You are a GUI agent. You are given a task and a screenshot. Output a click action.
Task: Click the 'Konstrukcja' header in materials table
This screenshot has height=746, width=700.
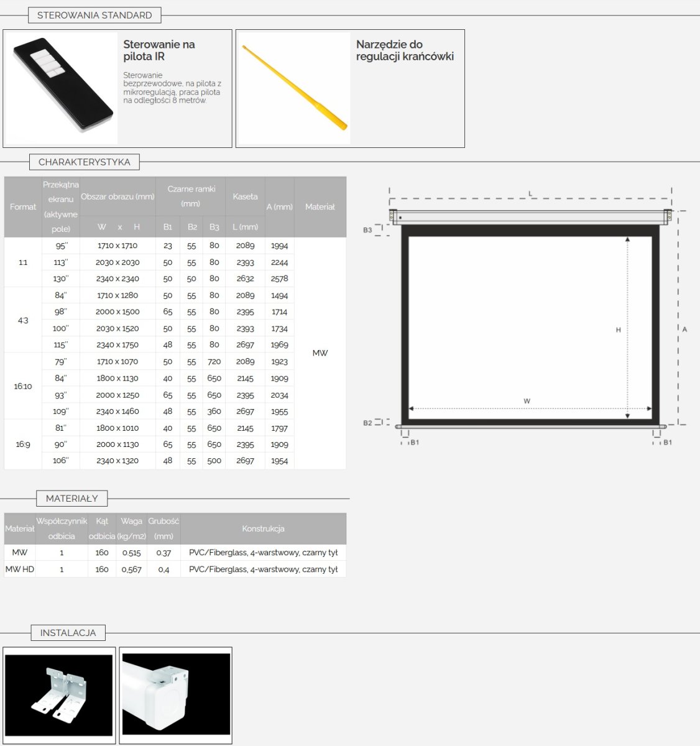point(263,528)
